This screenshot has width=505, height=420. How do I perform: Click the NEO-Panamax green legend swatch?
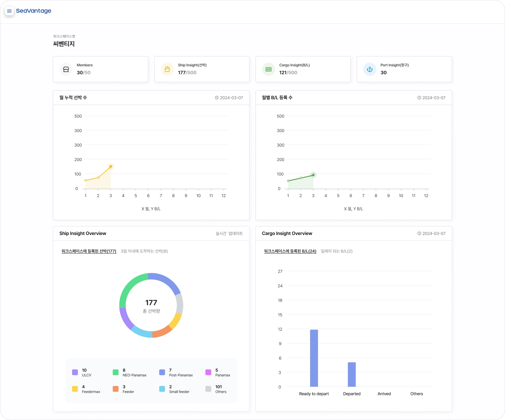(x=115, y=372)
